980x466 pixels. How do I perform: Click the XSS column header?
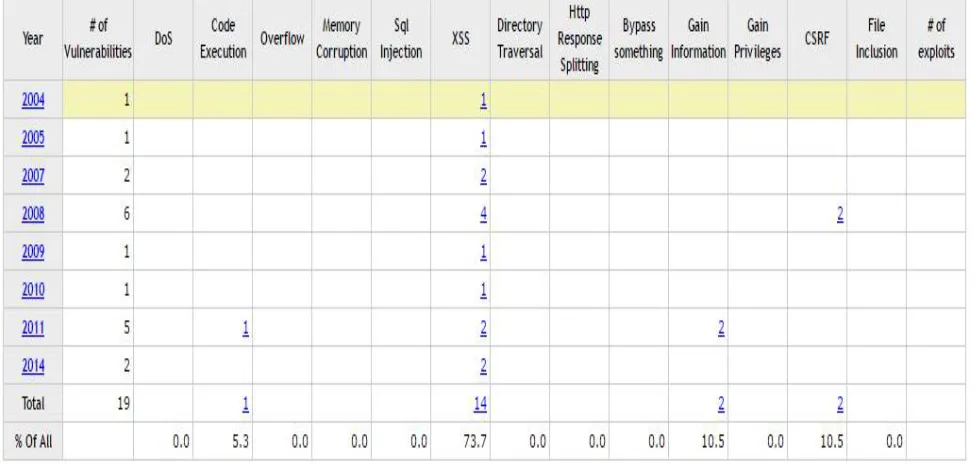pos(461,39)
